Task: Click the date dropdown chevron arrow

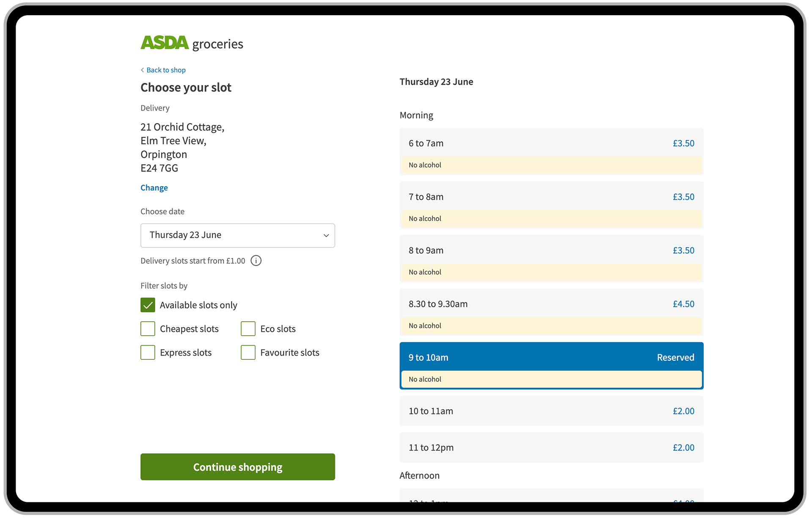Action: click(x=326, y=236)
